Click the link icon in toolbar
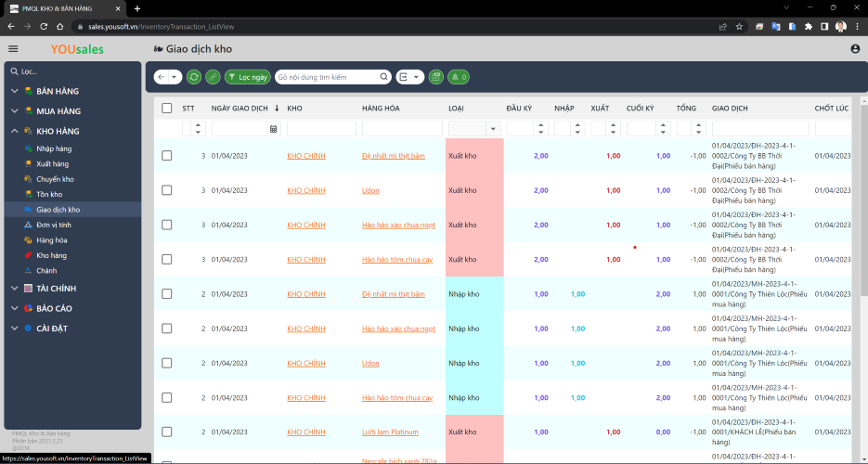 [x=213, y=77]
